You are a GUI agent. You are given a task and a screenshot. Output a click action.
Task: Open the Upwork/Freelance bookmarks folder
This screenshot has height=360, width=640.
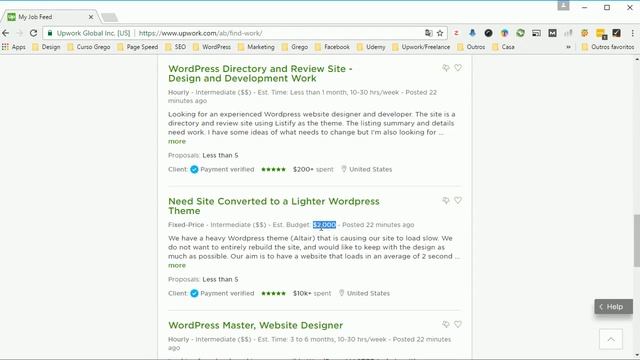[x=421, y=47]
